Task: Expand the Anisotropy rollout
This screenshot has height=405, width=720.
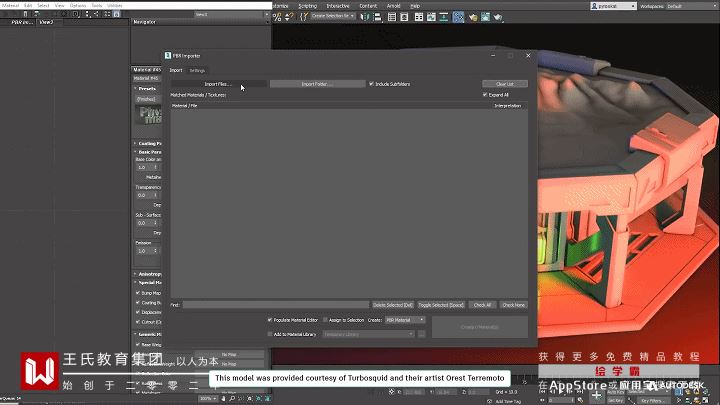Action: (147, 274)
